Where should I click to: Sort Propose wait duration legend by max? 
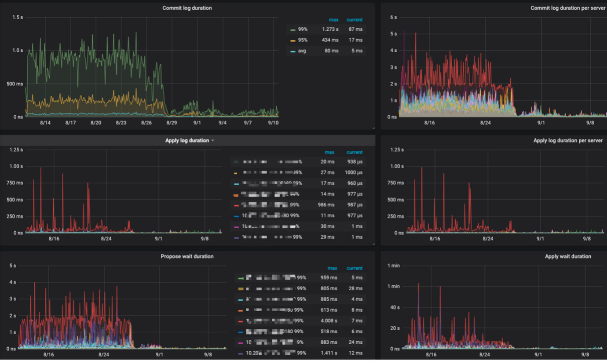click(x=332, y=268)
